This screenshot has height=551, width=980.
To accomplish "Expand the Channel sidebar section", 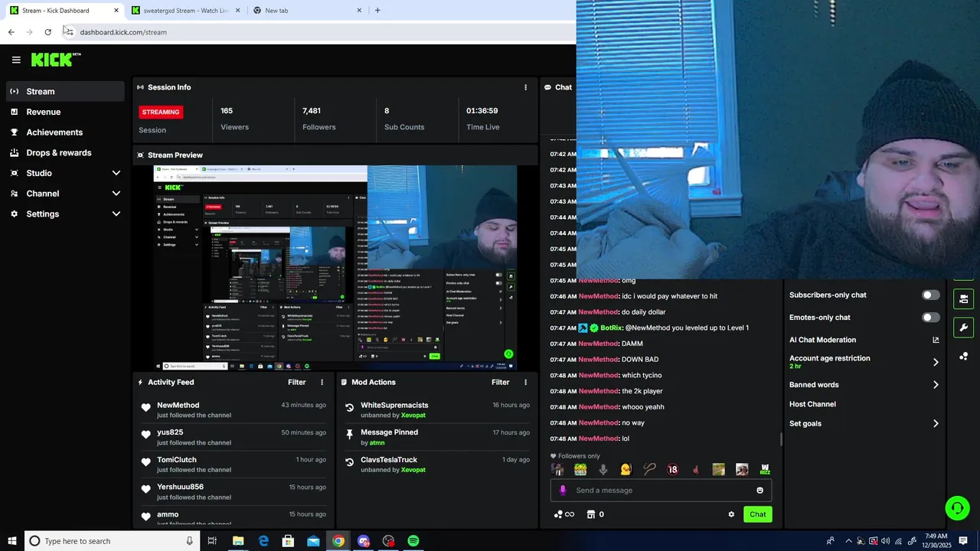I will [x=116, y=194].
